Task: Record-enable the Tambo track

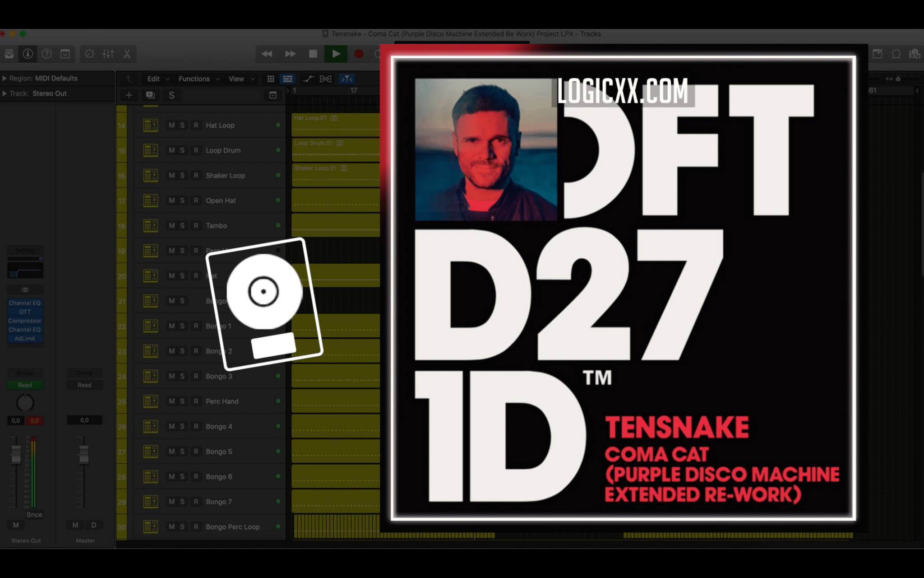Action: [x=196, y=225]
